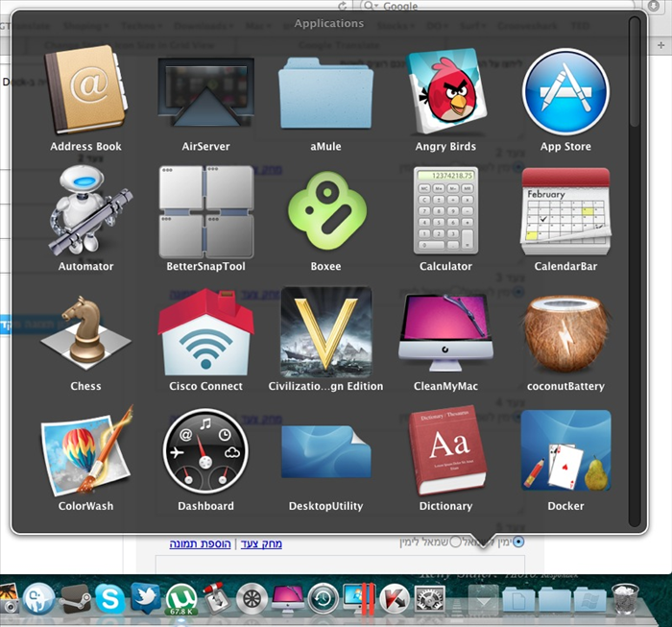Launch Dashboard from the stack
This screenshot has height=627, width=672.
205,451
